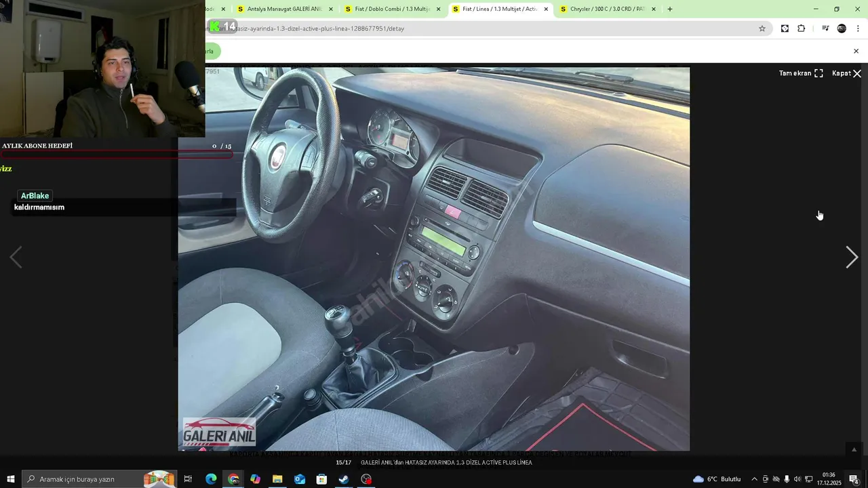
Task: Open the Windows Start menu
Action: [11, 479]
